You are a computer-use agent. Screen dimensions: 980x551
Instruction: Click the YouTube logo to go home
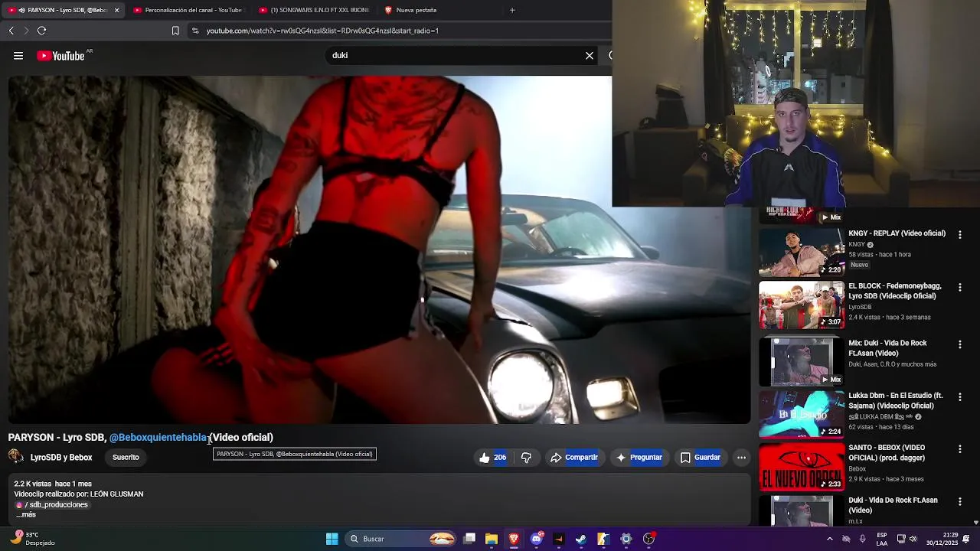tap(61, 56)
